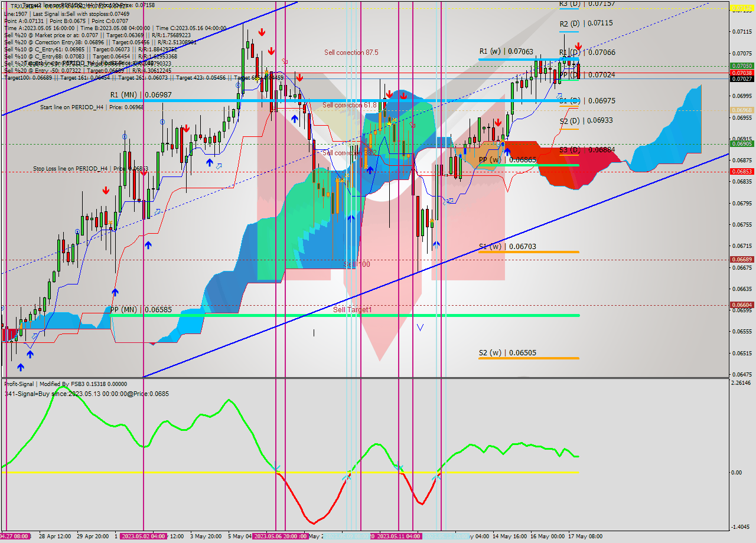This screenshot has width=756, height=543.
Task: Select the R1 (D) | 0.07066 label
Action: [x=587, y=53]
